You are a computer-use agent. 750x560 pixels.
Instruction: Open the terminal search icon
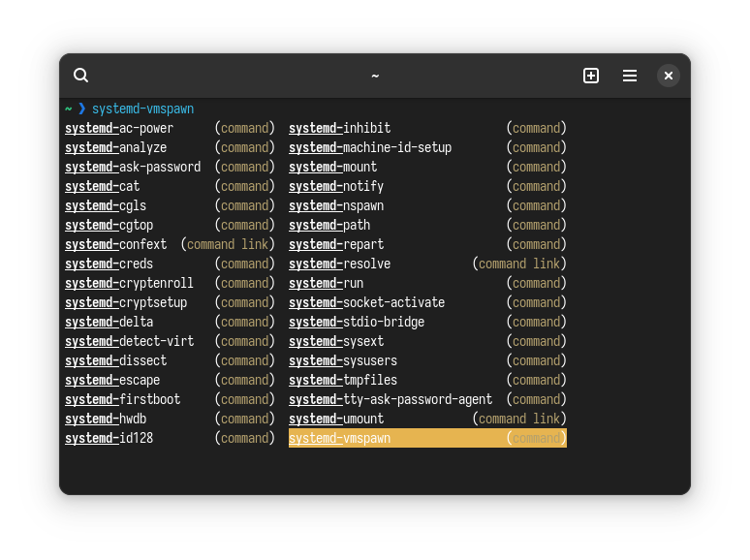coord(81,76)
